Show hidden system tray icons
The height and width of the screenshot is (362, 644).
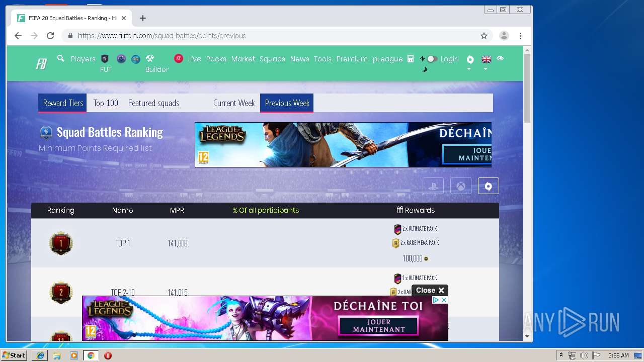coord(561,355)
